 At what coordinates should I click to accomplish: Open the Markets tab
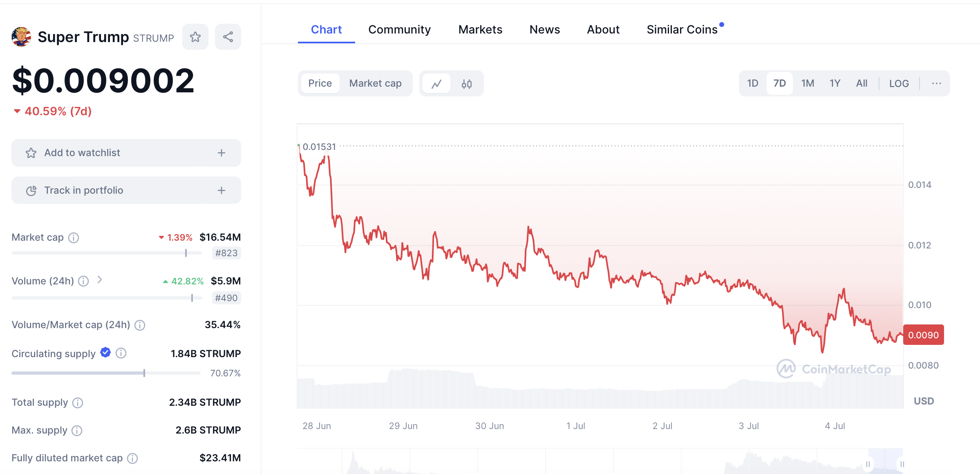click(480, 29)
